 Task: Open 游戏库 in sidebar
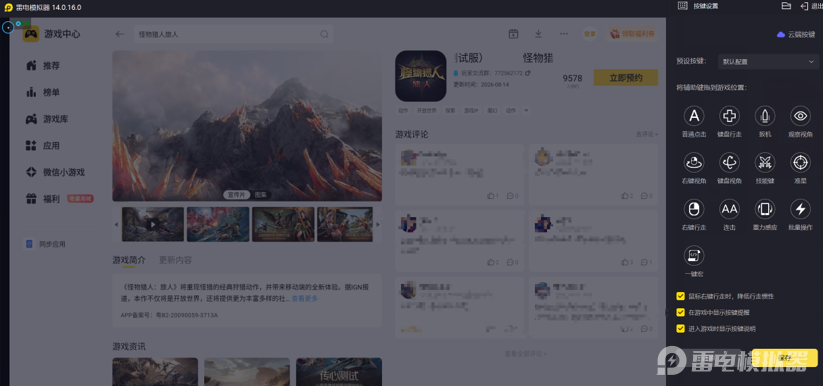(47, 119)
